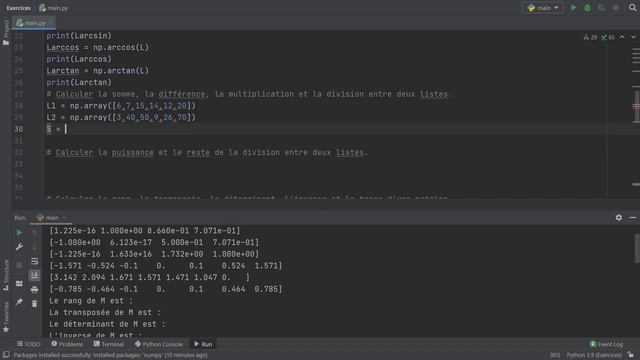Click the Run with Coverage icon

602,8
